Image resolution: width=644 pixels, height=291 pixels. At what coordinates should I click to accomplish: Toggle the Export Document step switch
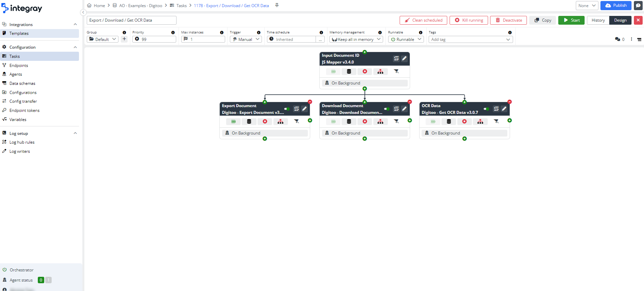(287, 109)
